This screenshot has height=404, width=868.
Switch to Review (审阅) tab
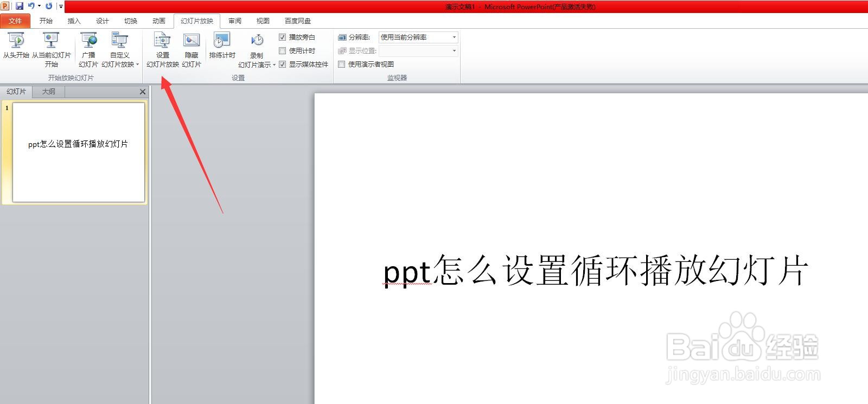coord(235,21)
